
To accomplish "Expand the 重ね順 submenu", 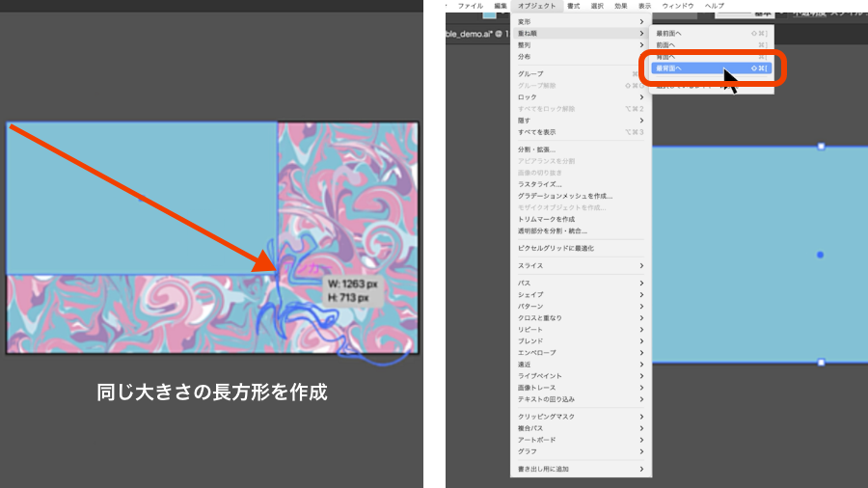I will (x=581, y=33).
